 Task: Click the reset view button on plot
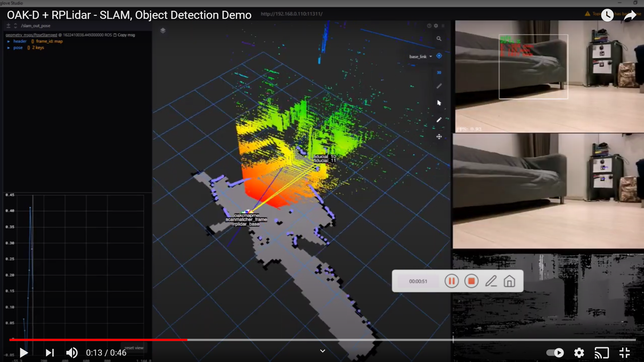tap(134, 348)
